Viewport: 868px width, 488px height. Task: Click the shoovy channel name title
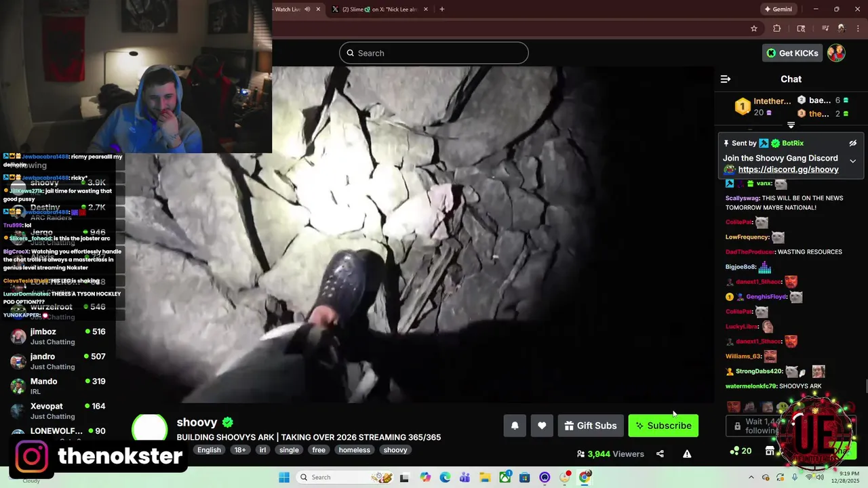(197, 422)
